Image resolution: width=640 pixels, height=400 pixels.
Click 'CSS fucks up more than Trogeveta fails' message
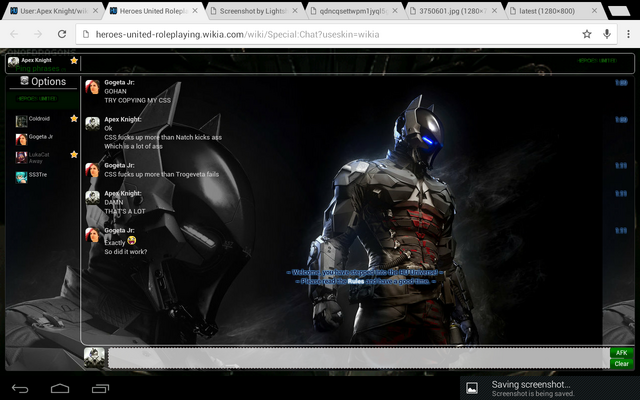coord(162,174)
